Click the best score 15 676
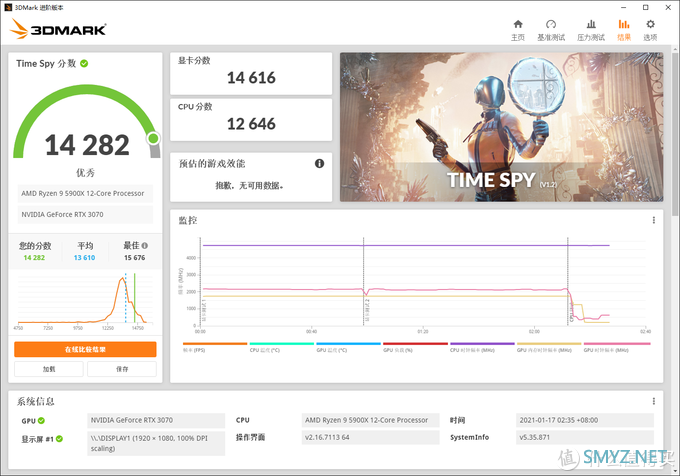680x476 pixels. 134,258
